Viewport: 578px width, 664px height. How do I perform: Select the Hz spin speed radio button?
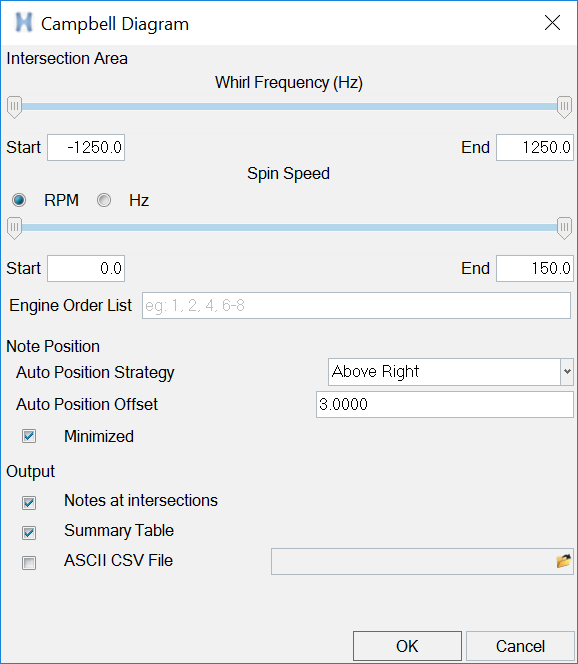104,200
